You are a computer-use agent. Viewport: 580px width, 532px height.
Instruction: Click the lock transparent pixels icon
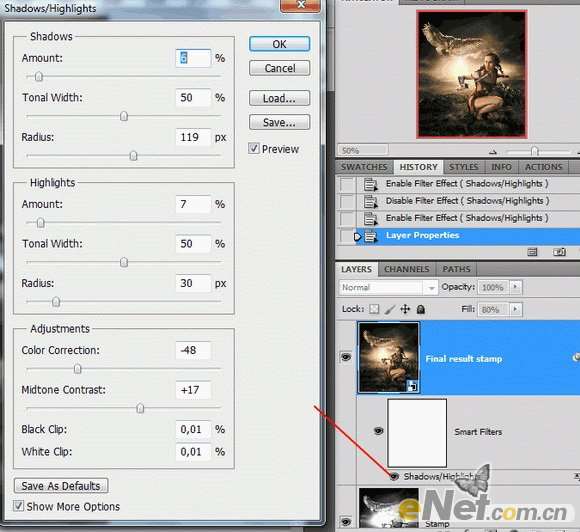[x=374, y=309]
